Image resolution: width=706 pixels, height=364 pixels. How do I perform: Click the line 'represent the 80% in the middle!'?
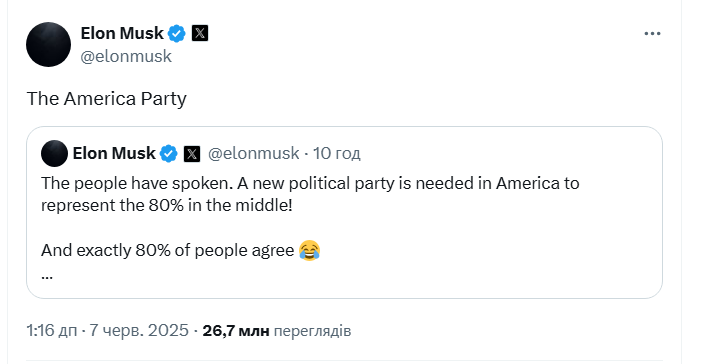[x=167, y=205]
